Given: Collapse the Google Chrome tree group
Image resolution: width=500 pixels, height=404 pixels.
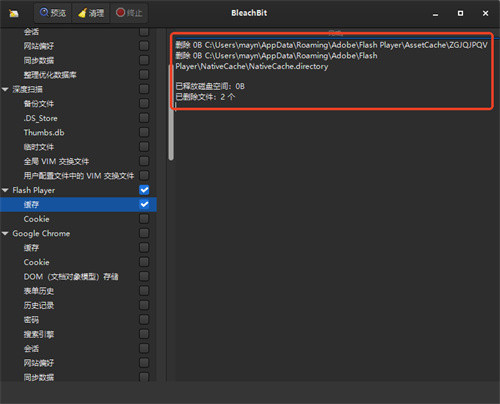Looking at the screenshot, I should (x=5, y=233).
